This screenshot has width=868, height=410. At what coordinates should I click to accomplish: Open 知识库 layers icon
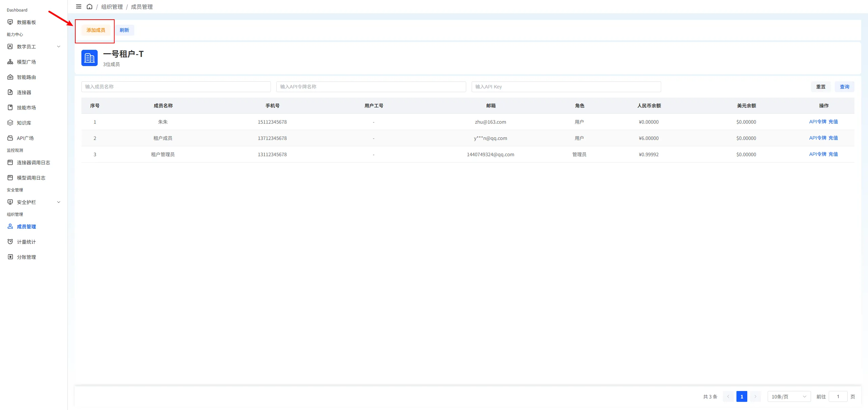[10, 123]
